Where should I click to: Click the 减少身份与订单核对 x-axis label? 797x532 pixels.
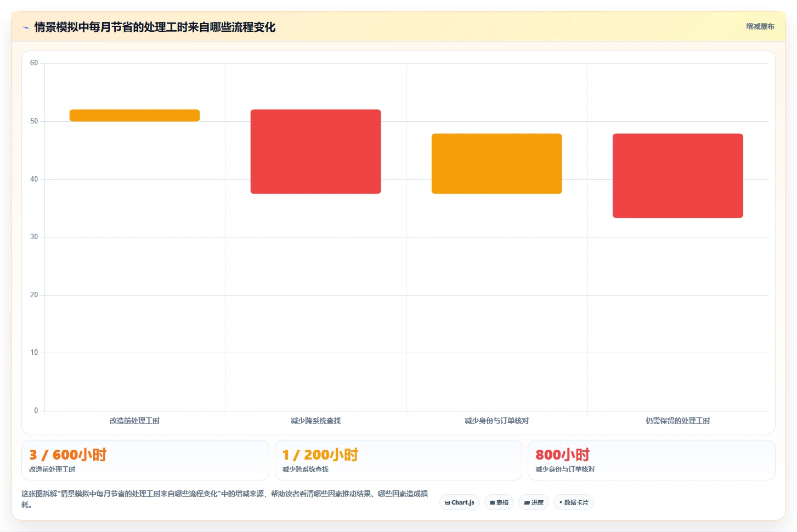click(x=496, y=421)
